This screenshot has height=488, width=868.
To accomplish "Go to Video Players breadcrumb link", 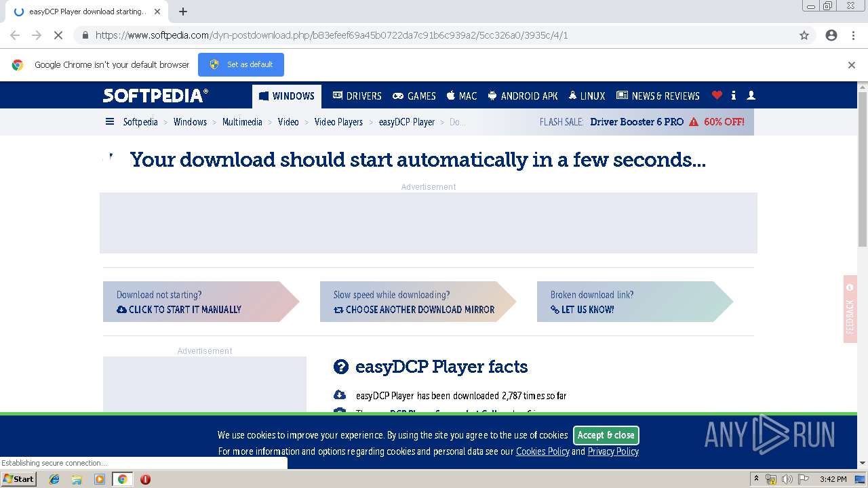I will [x=338, y=122].
